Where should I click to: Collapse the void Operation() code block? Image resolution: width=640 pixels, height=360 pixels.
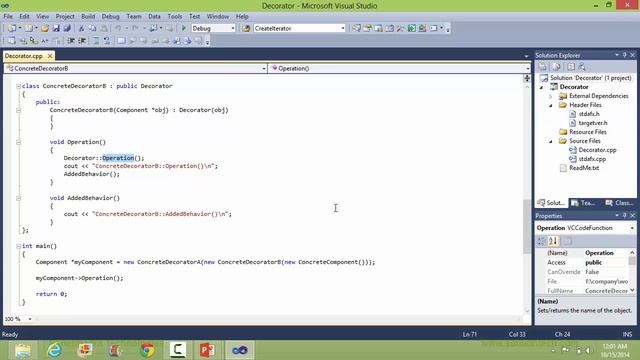click(x=18, y=142)
